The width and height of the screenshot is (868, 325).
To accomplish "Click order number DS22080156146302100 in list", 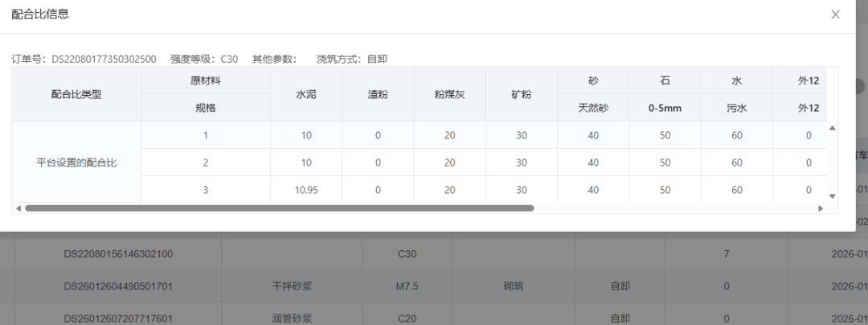I will (118, 254).
